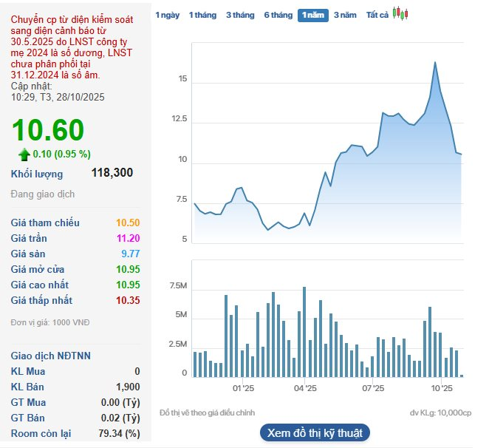
Task: Select the Giá trần value 11.20
Action: tap(128, 238)
